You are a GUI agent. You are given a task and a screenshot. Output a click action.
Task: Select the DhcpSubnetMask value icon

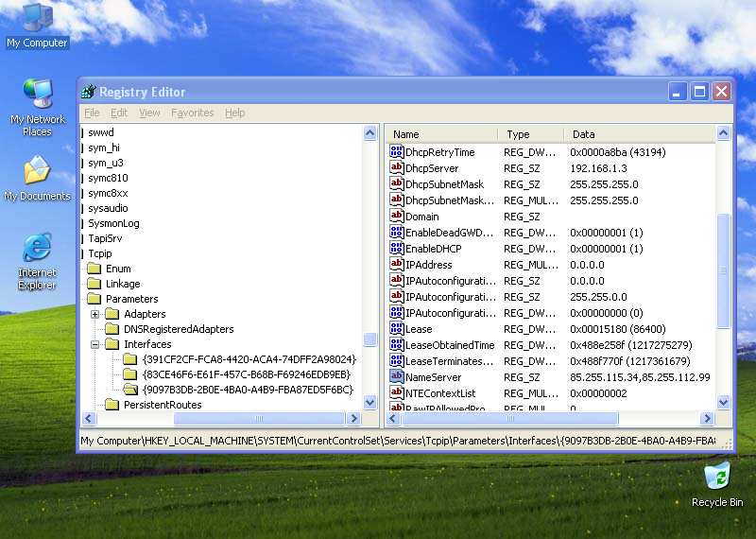(396, 183)
